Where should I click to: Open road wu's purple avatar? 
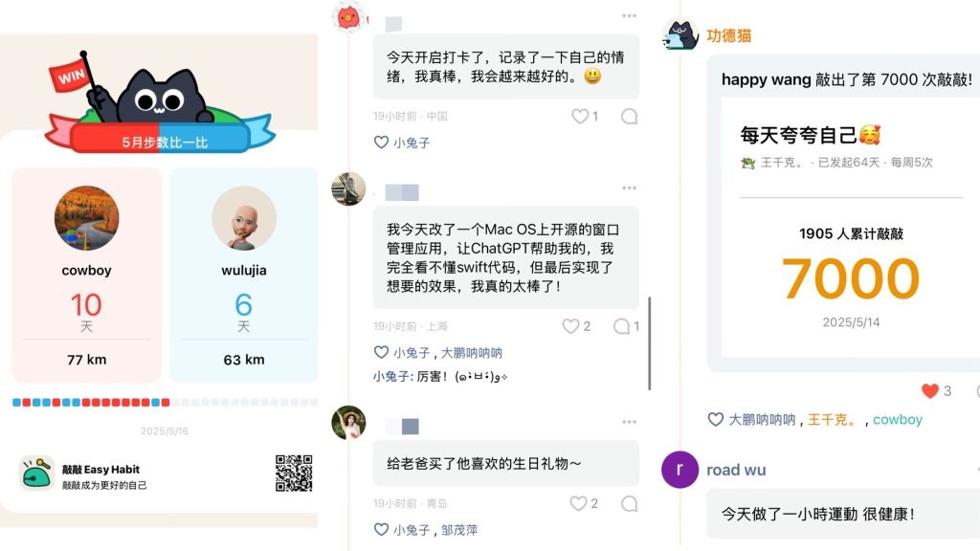click(680, 470)
